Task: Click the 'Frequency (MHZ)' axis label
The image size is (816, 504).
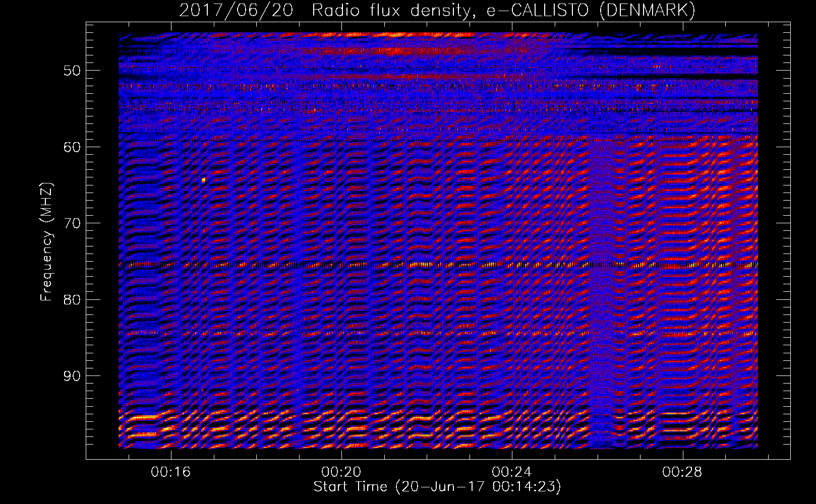Action: (x=46, y=242)
